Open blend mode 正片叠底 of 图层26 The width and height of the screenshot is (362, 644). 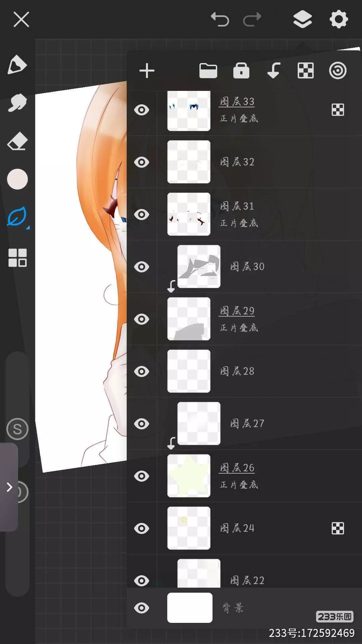pos(239,485)
